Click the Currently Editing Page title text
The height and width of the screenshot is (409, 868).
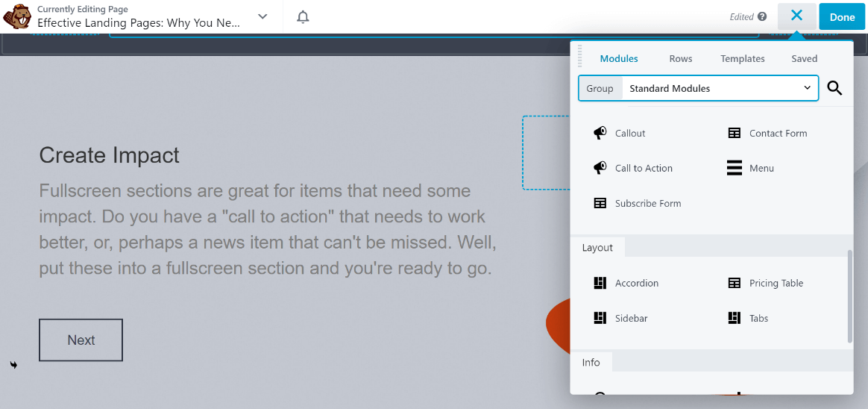139,23
